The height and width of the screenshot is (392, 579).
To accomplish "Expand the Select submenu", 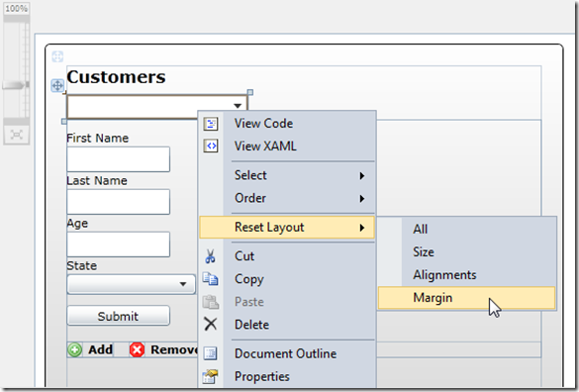I will (x=287, y=175).
